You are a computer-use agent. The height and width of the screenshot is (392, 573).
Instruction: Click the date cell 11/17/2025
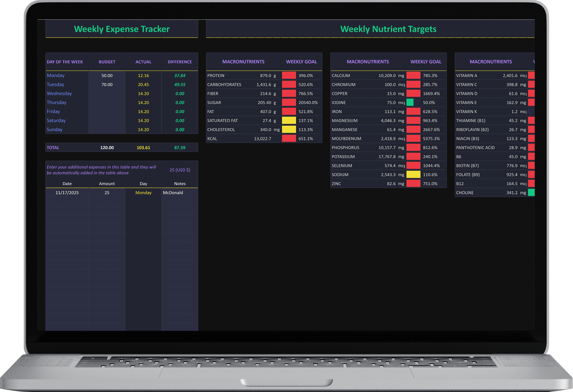click(x=67, y=193)
